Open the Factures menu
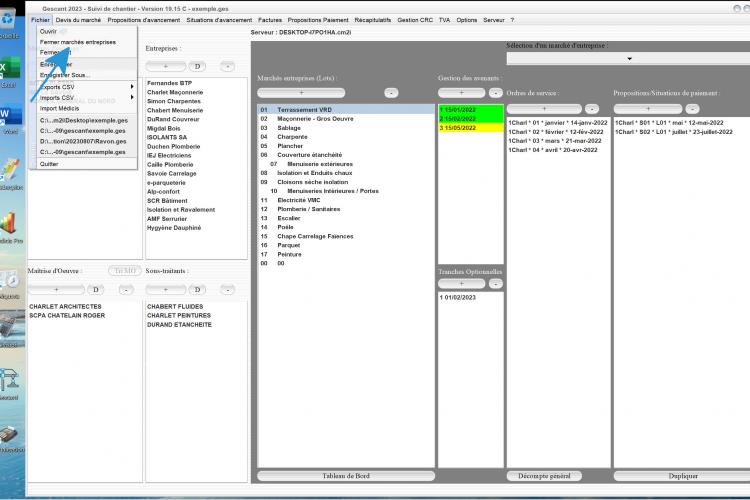 (x=270, y=20)
